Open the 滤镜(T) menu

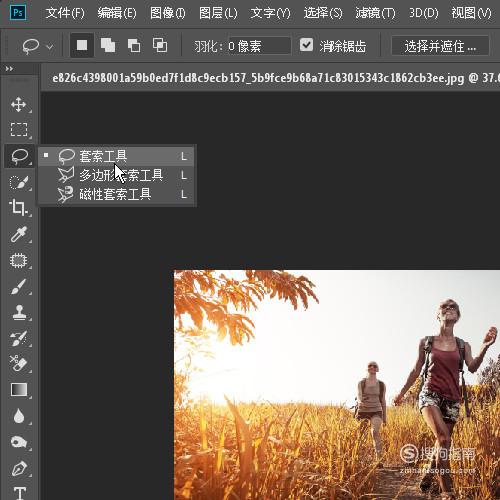point(375,13)
